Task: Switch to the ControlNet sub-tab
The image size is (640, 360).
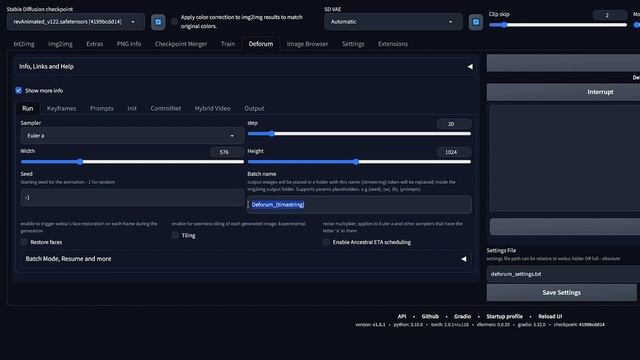Action: [x=166, y=108]
